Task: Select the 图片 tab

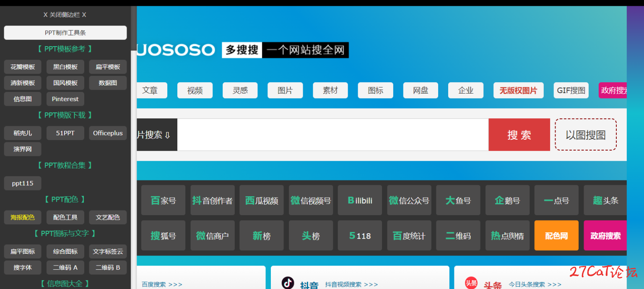Action: coord(285,90)
